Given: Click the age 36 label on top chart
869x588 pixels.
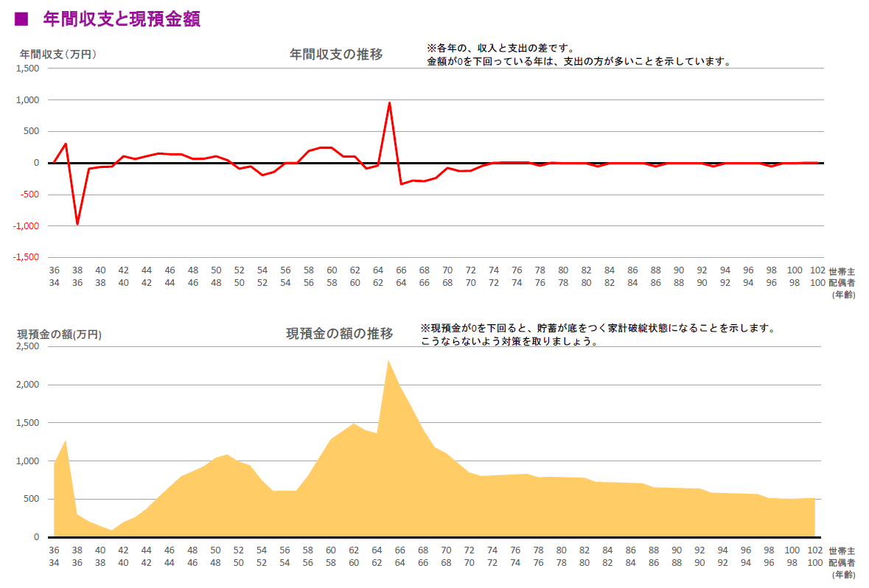Looking at the screenshot, I should coord(53,269).
